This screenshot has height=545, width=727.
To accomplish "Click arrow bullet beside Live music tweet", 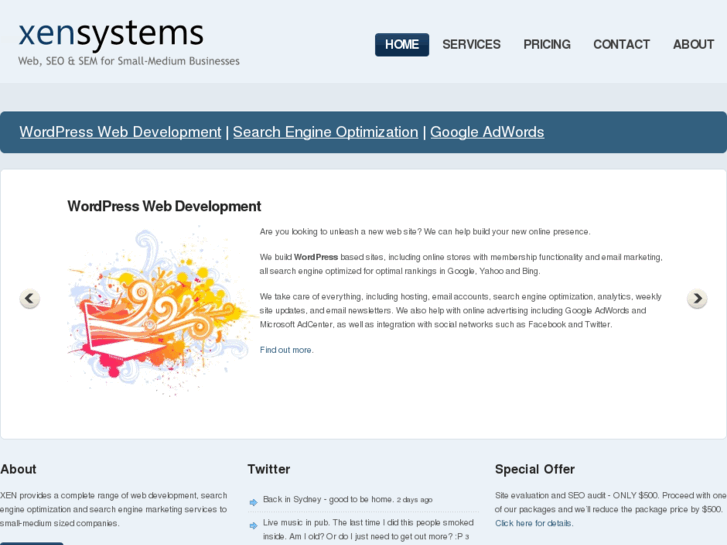I will (253, 526).
